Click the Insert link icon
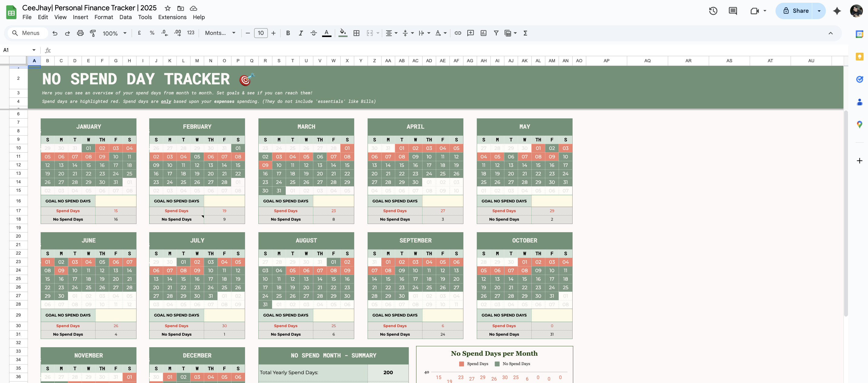 pyautogui.click(x=458, y=33)
